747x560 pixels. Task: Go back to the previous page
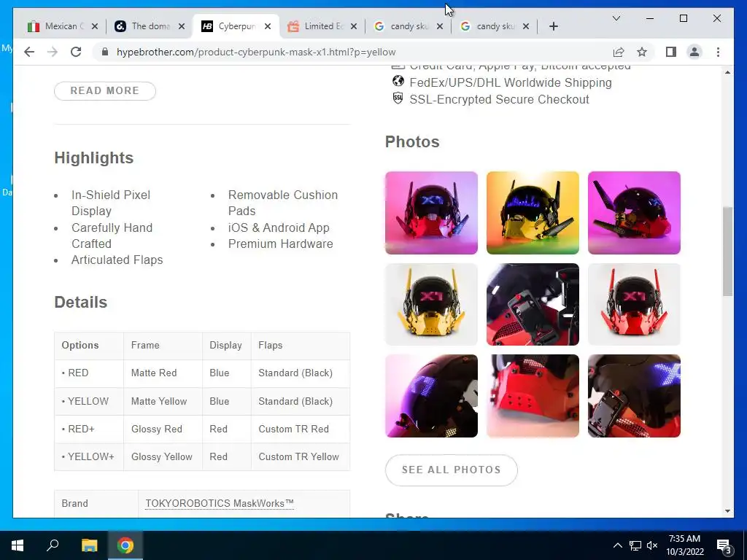29,52
